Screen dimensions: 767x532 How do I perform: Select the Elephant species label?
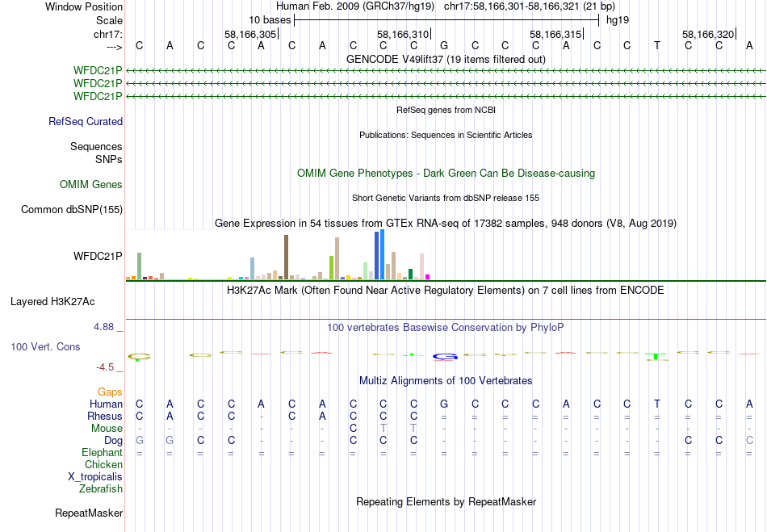click(x=103, y=452)
